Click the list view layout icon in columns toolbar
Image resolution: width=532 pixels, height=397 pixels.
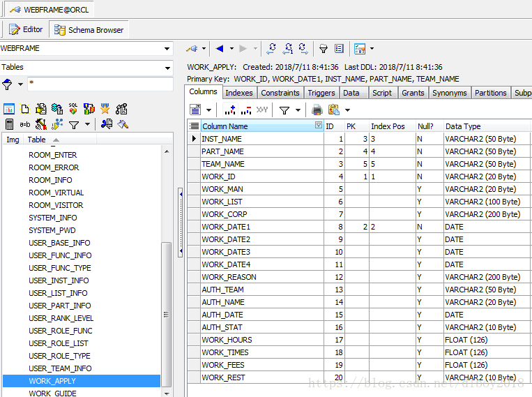pyautogui.click(x=195, y=110)
